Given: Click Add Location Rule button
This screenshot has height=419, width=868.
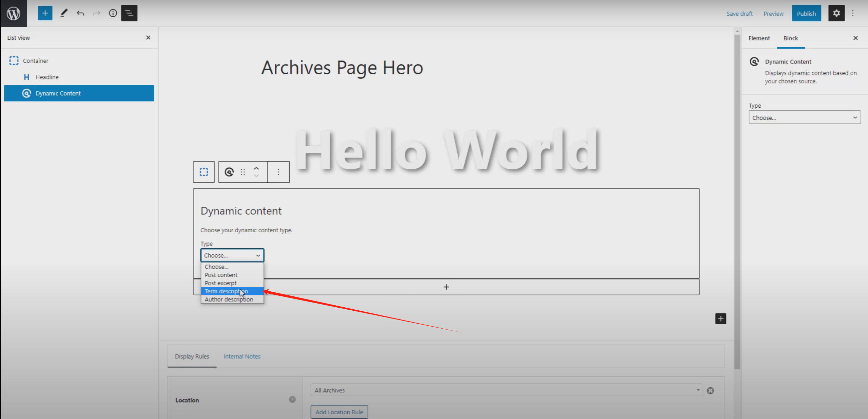Looking at the screenshot, I should point(339,412).
